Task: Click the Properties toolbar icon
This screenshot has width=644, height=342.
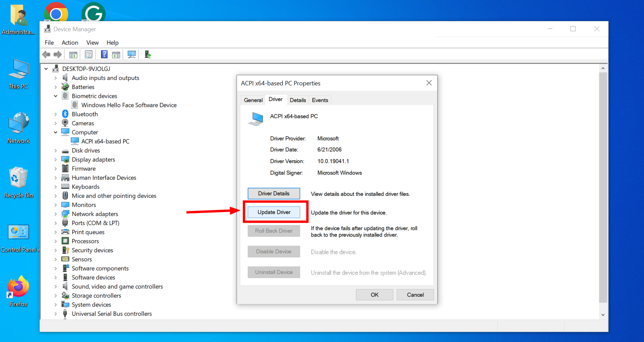Action: pyautogui.click(x=88, y=54)
